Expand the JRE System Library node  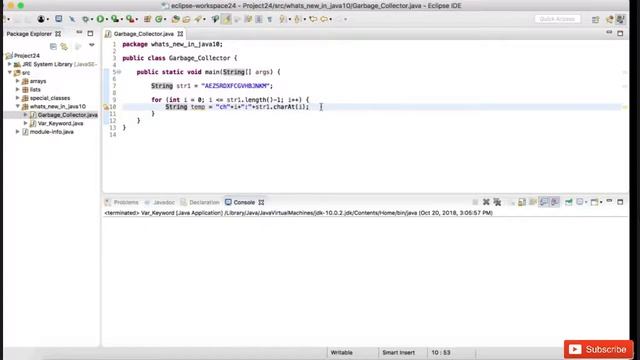tap(10, 64)
